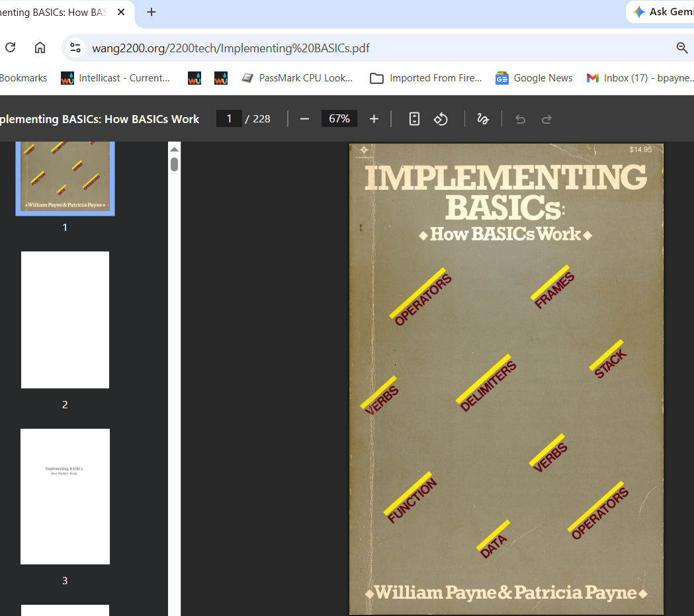Open a new browser tab
Screen dimensions: 694x616
pos(152,12)
